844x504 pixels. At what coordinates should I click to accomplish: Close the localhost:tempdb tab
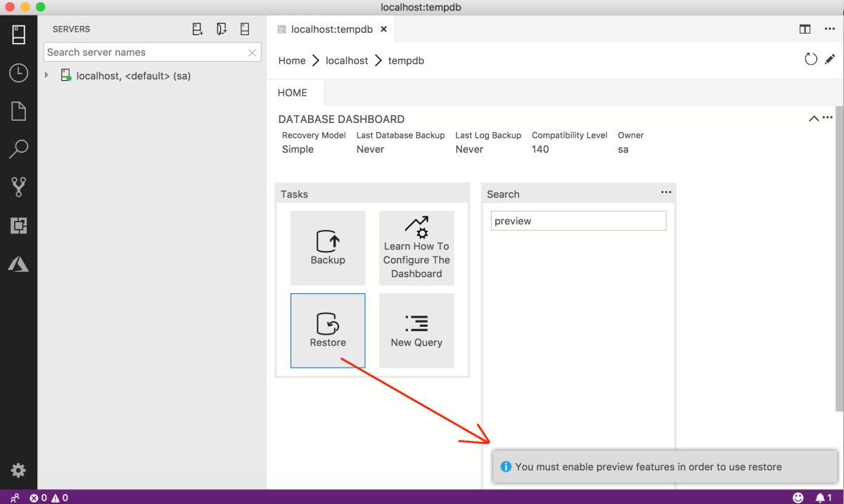coord(383,30)
